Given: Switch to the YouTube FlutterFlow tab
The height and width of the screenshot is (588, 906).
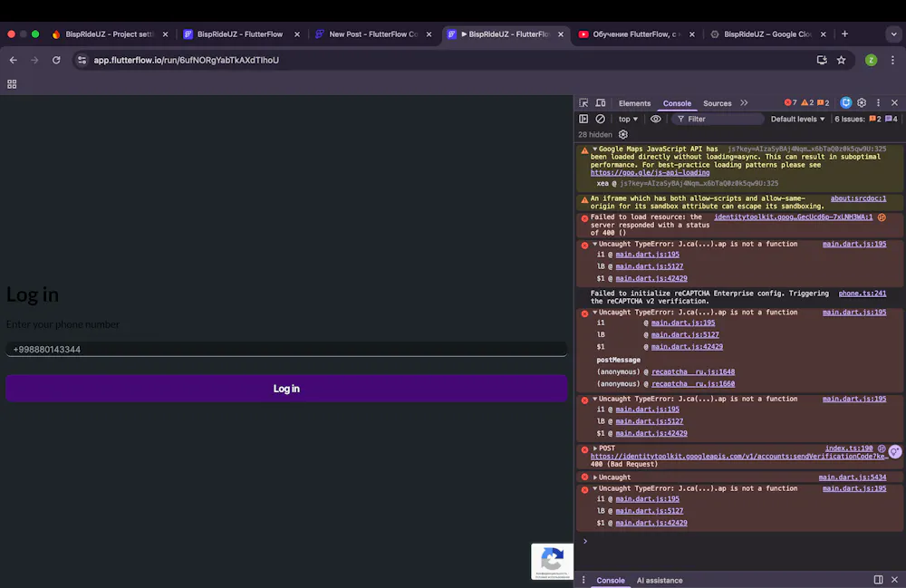Looking at the screenshot, I should point(637,34).
